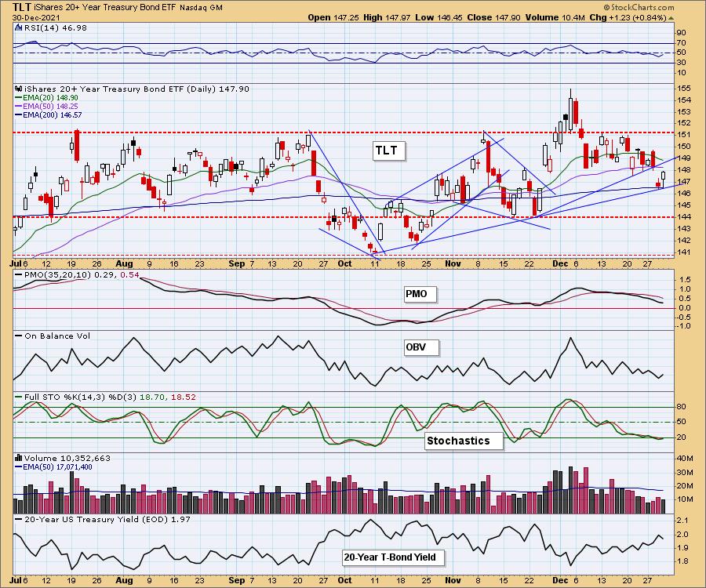Viewport: 706px width, 588px height.
Task: Click the candlestick icon beside iShares Daily label
Action: (19, 89)
